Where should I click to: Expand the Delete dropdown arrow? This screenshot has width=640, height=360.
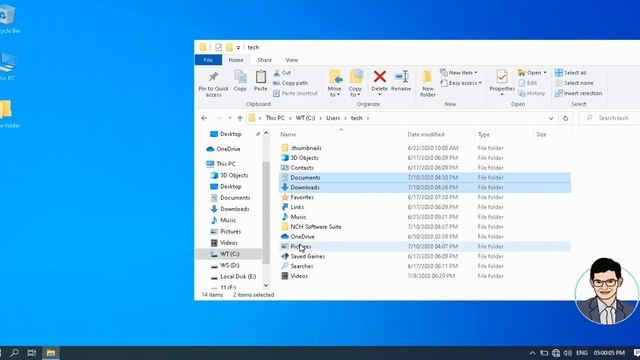coord(380,95)
